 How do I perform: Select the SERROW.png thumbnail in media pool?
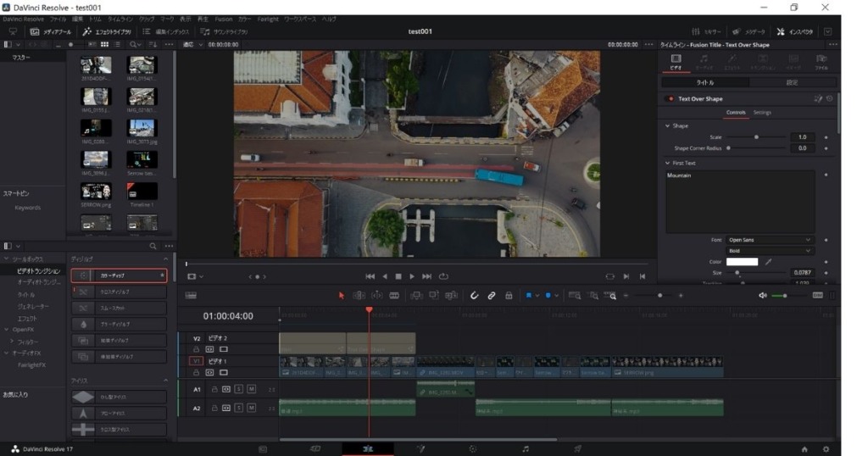96,192
